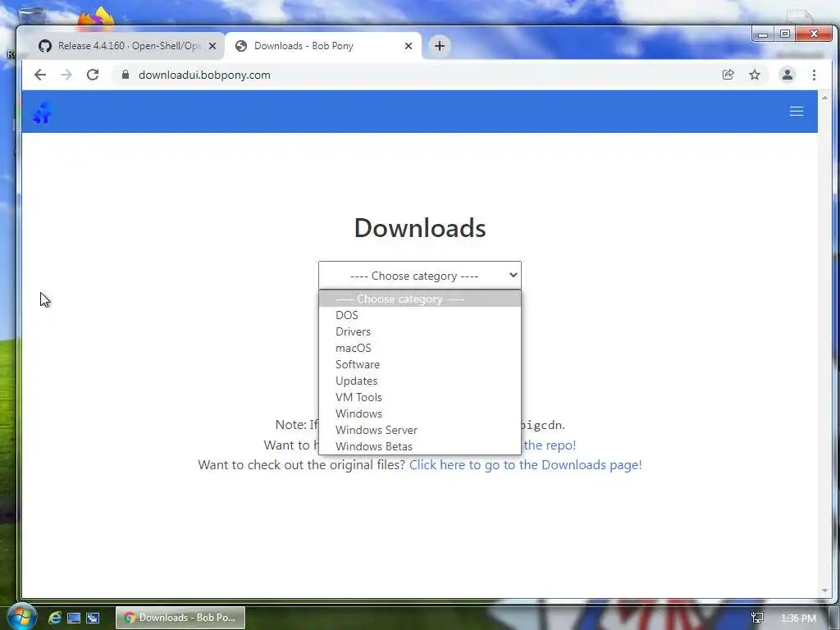
Task: Open a new browser tab
Action: (440, 46)
